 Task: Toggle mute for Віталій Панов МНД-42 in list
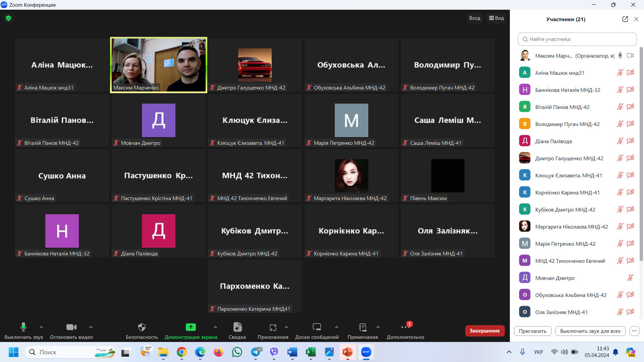click(620, 107)
